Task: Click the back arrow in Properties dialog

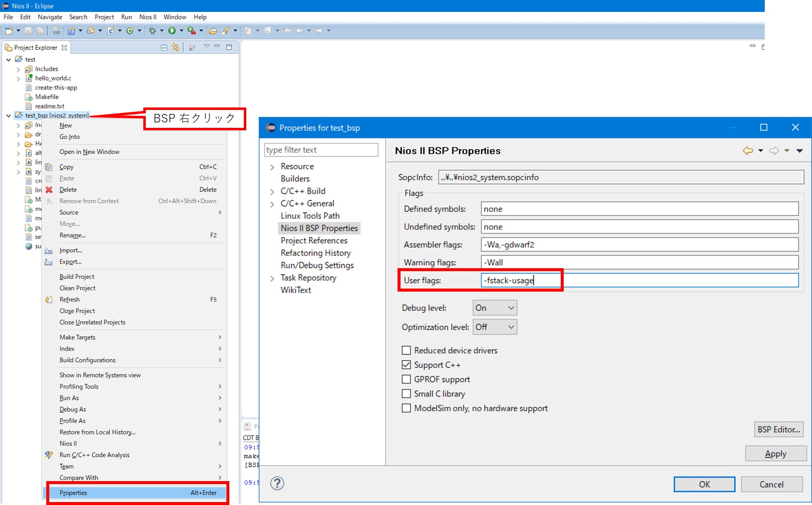Action: (x=747, y=151)
